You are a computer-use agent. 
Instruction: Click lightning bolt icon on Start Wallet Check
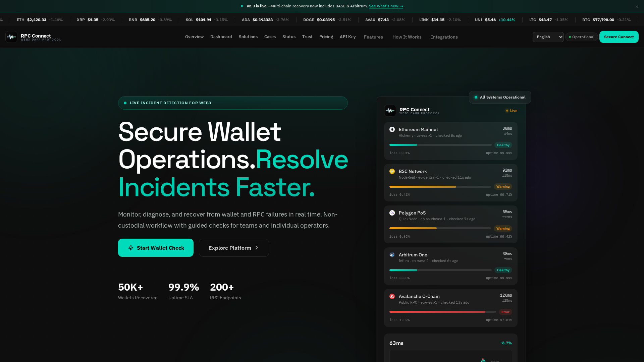(x=131, y=248)
